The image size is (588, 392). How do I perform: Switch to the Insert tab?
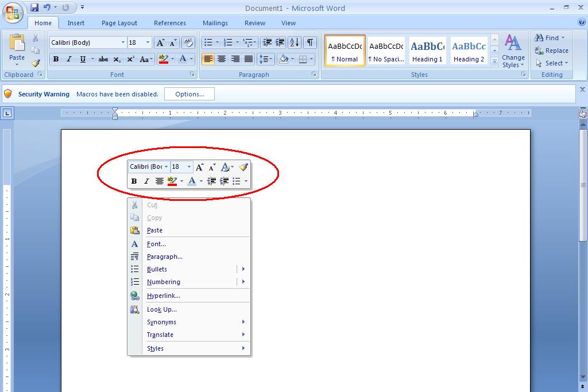[76, 23]
